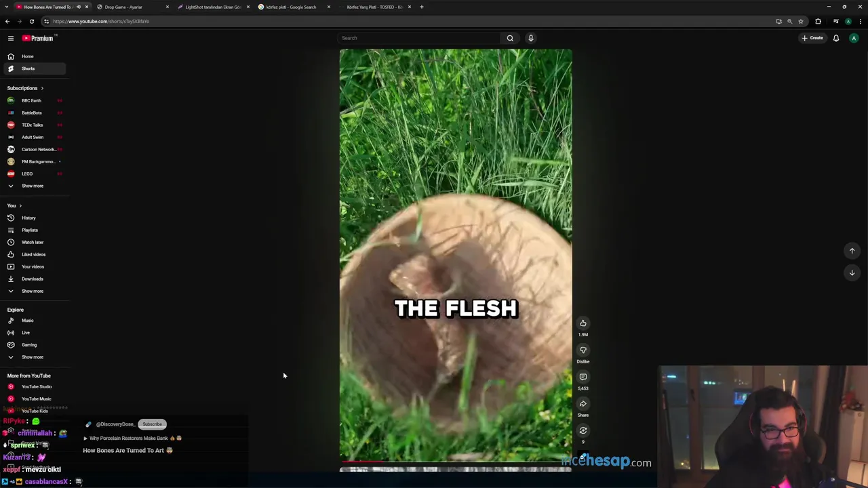Dislike the Short
Image resolution: width=868 pixels, height=488 pixels.
[583, 350]
